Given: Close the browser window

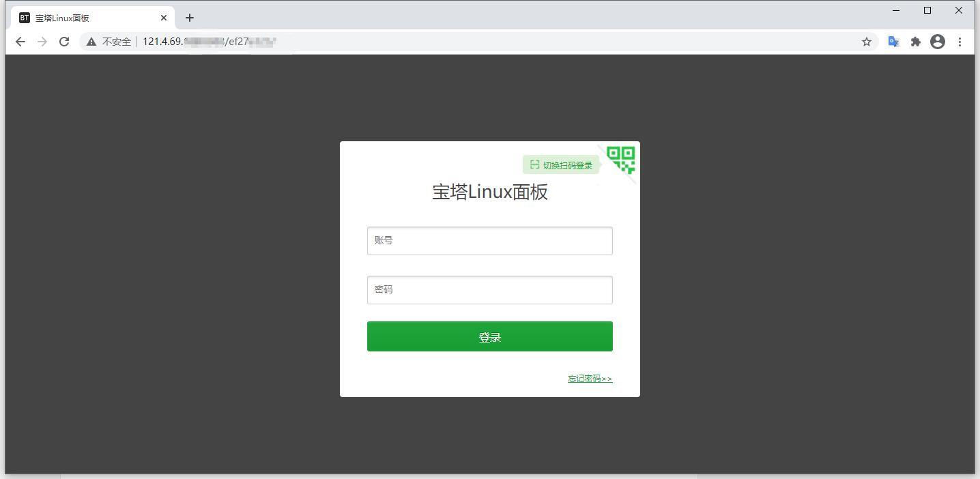Looking at the screenshot, I should [x=959, y=10].
